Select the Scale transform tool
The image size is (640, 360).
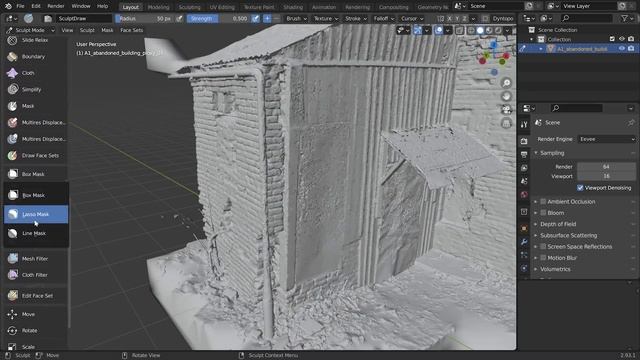coord(35,347)
